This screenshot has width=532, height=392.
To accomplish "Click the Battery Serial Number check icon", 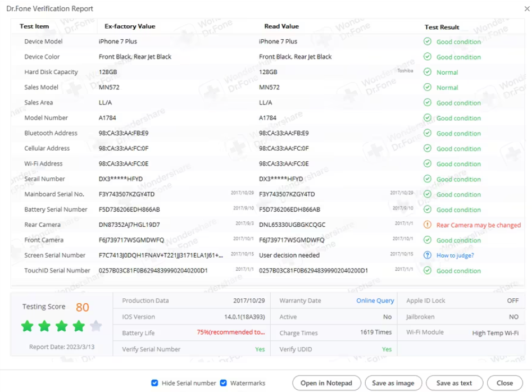I will pos(428,209).
